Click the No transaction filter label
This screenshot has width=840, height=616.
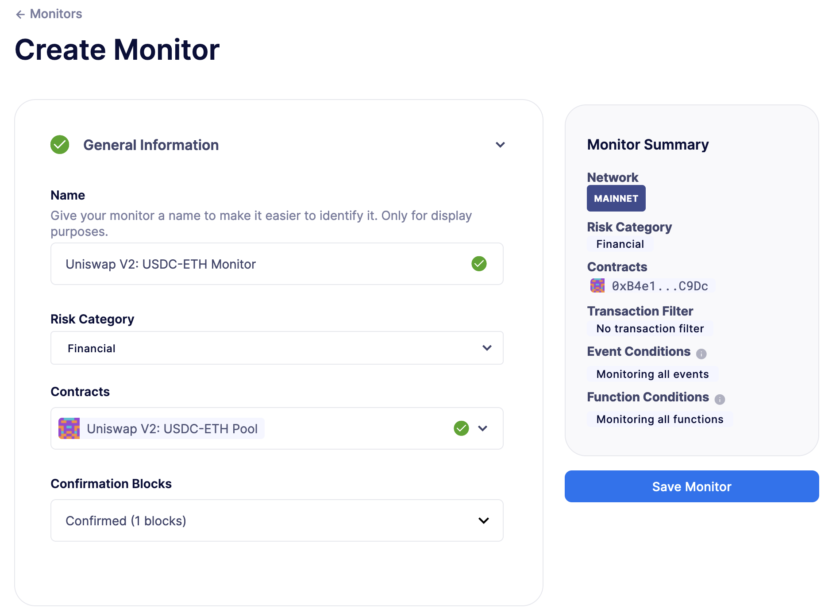coord(649,328)
